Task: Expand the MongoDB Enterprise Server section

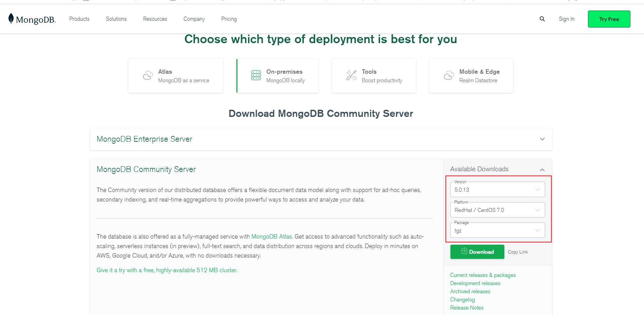Action: tap(321, 139)
